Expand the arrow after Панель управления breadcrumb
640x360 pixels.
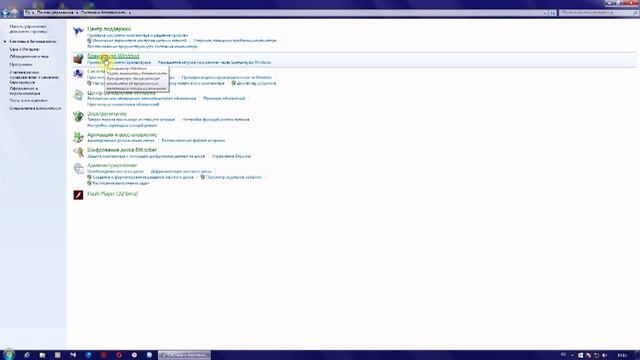(x=77, y=13)
